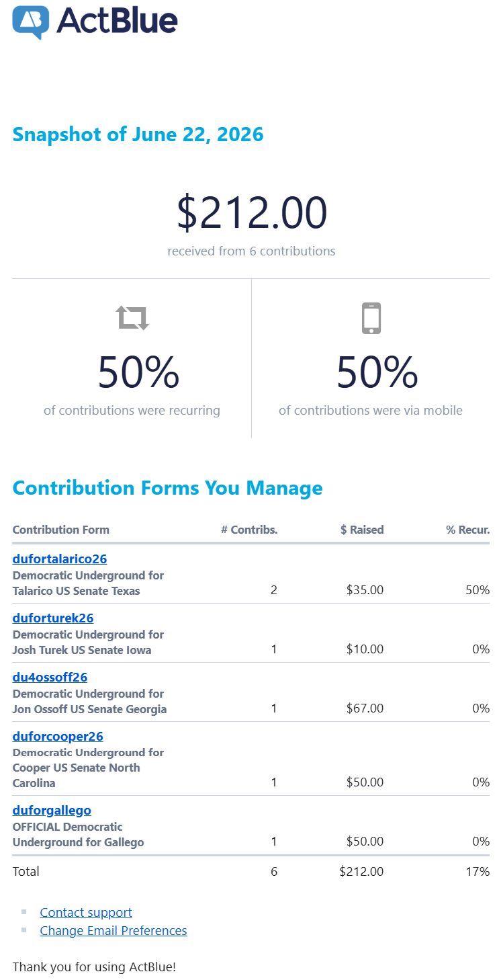Click the Contribution Form column header
Image resolution: width=497 pixels, height=980 pixels.
coord(61,530)
